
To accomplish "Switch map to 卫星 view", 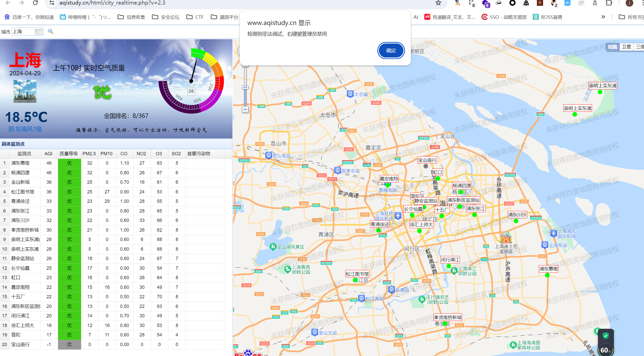I will 626,47.
